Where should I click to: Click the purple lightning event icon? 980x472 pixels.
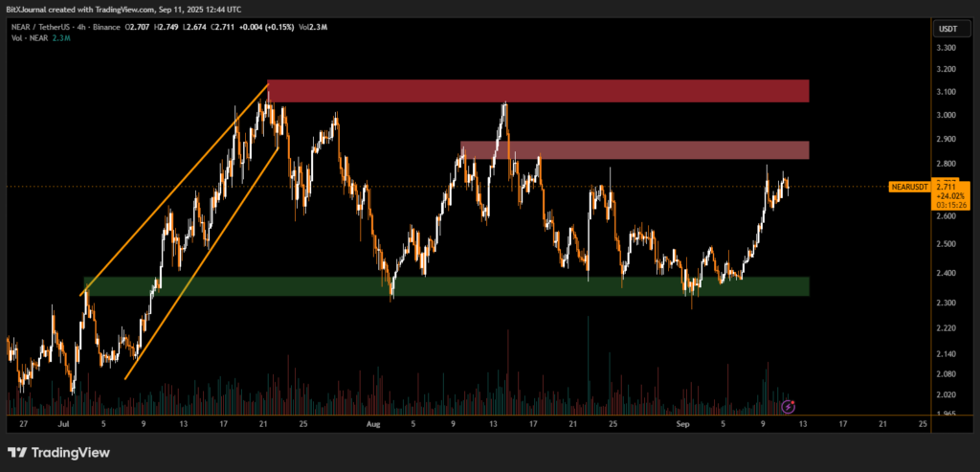[788, 406]
